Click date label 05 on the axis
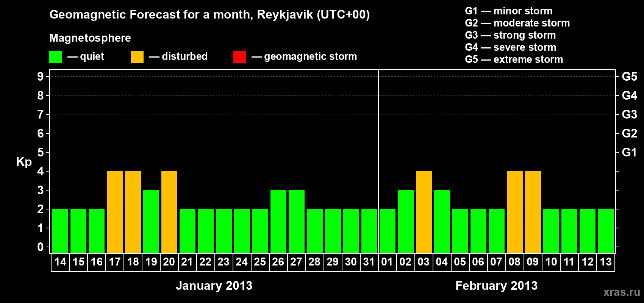The image size is (644, 303). [x=460, y=262]
